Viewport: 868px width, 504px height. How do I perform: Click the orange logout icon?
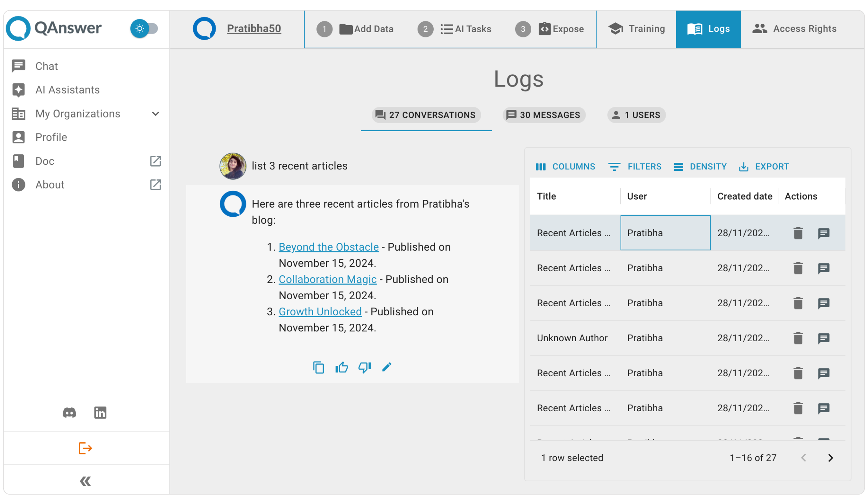85,448
